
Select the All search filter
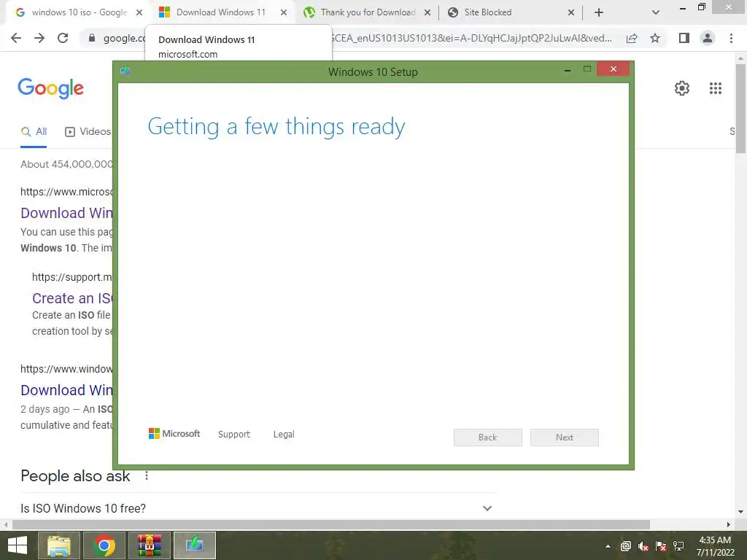point(34,131)
